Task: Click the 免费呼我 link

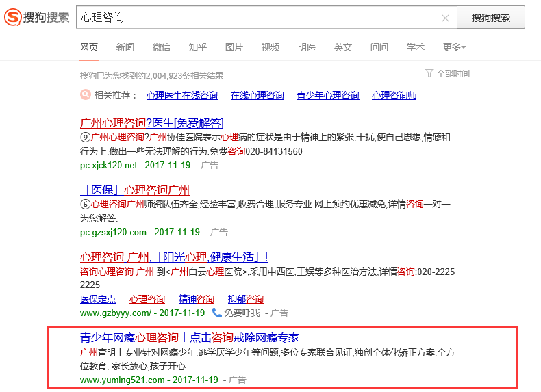Action: (242, 313)
